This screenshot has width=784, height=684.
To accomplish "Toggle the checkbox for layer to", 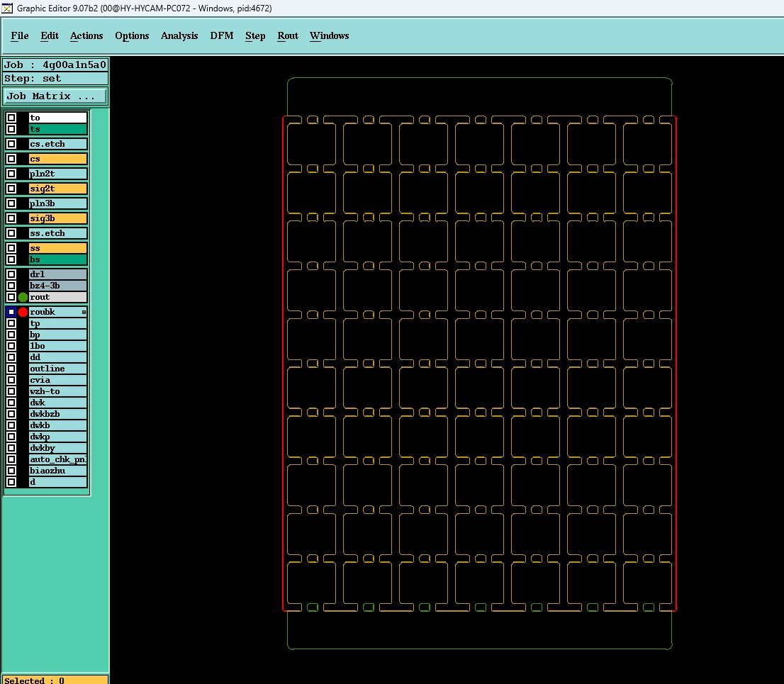I will [11, 118].
